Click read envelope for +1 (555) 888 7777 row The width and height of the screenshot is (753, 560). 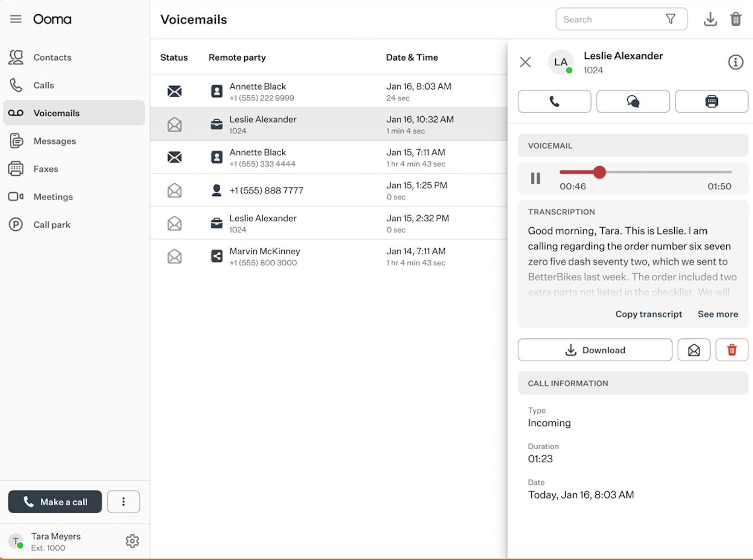[x=174, y=190]
